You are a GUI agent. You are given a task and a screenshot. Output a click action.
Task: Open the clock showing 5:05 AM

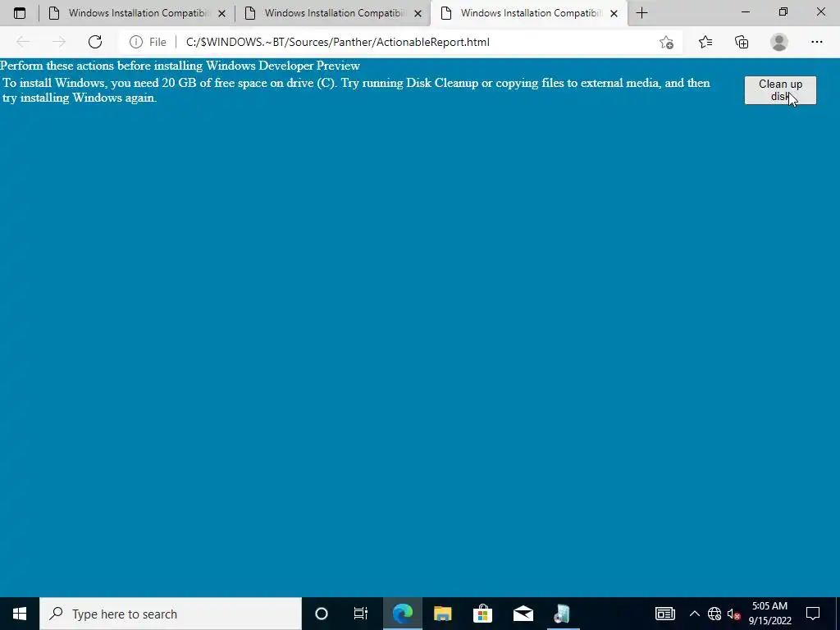[x=769, y=614]
